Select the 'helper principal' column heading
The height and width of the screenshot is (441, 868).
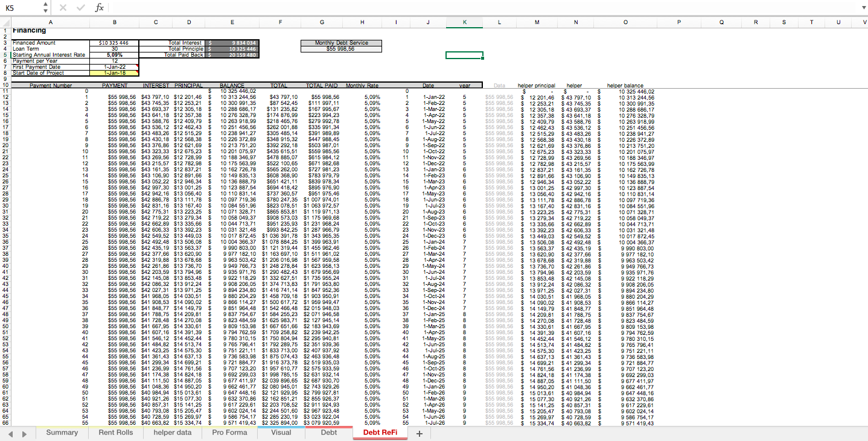click(537, 86)
